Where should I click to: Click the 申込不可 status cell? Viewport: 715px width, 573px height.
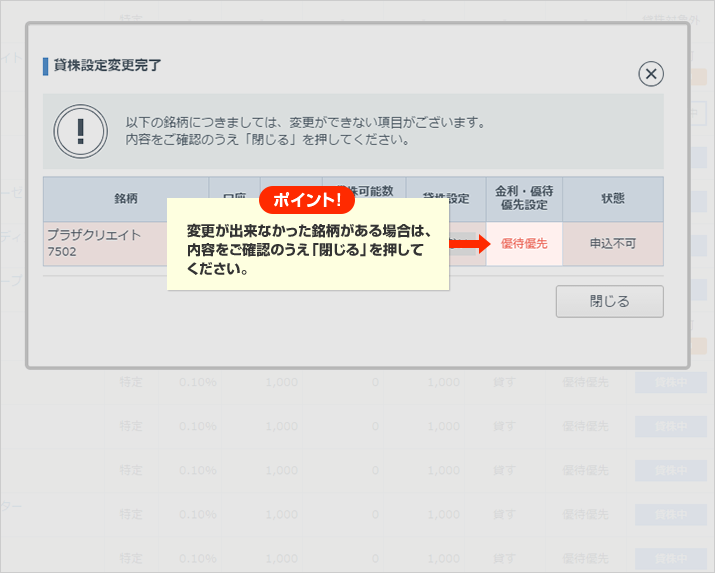pos(613,244)
